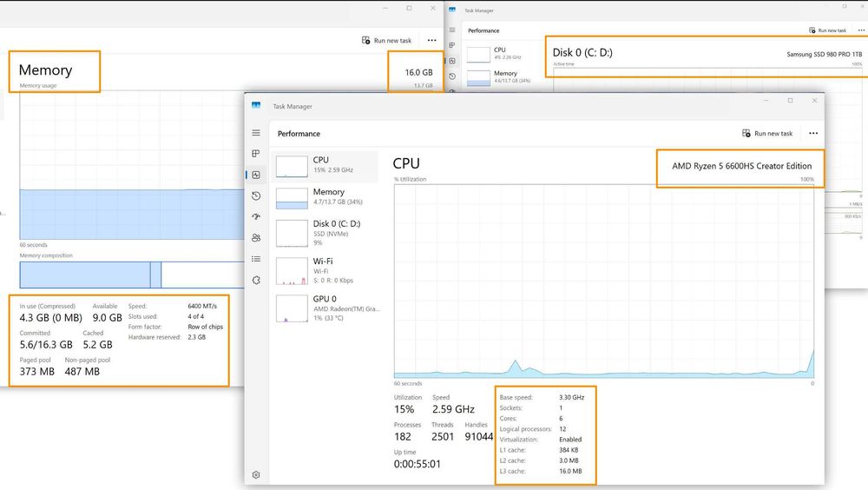Open Users icon in front Task Manager sidebar

(x=256, y=238)
